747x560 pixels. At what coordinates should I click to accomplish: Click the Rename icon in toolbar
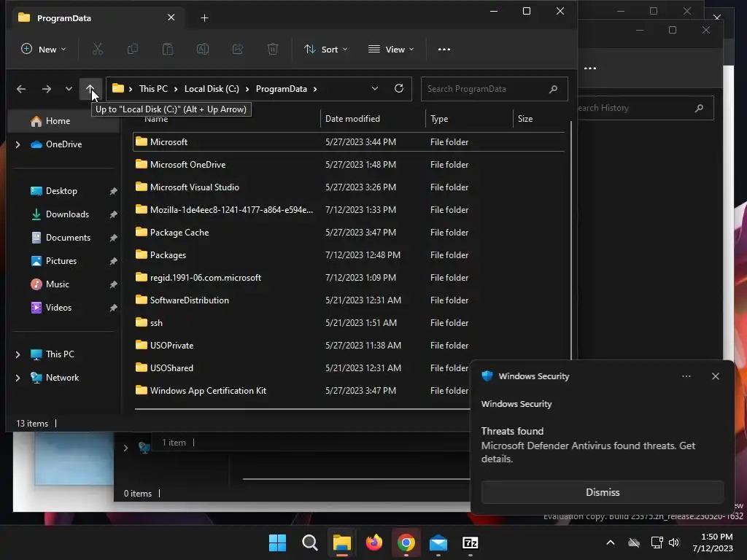pyautogui.click(x=203, y=49)
